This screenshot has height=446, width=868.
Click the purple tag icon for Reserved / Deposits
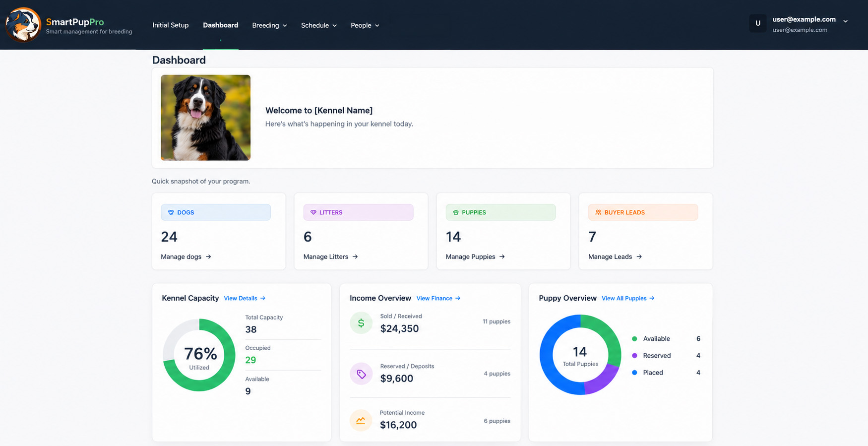361,374
